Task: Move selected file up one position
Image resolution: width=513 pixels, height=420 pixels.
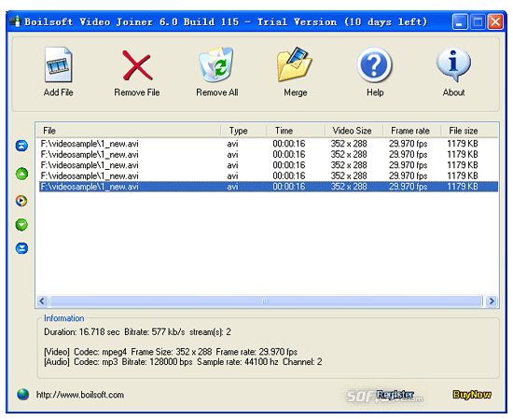Action: [21, 174]
